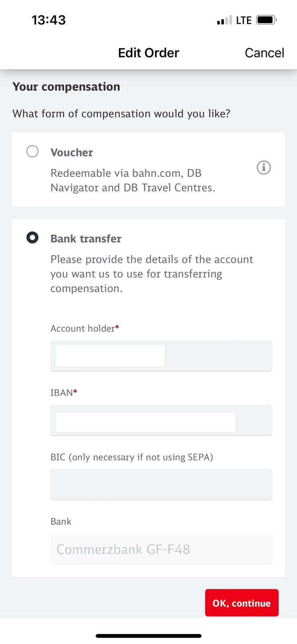Tap the cellular signal strength indicator
The width and height of the screenshot is (297, 644).
click(223, 20)
